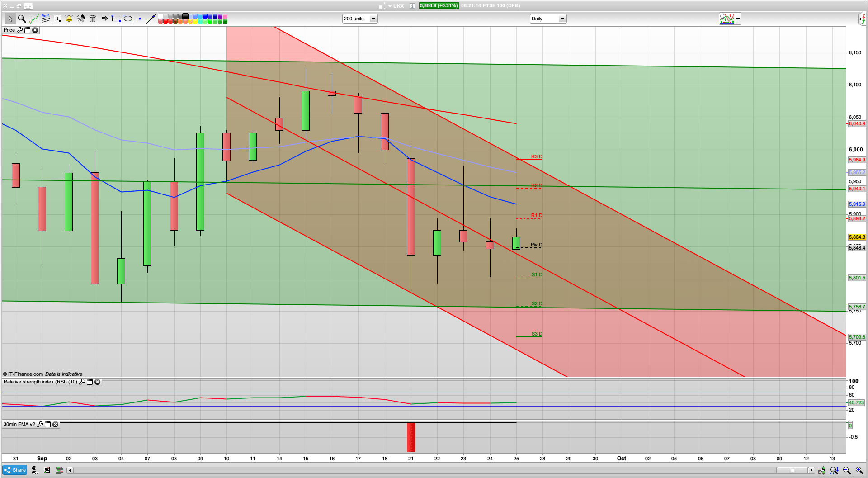Select the rectangle drawing tool
The width and height of the screenshot is (868, 478).
tap(116, 19)
